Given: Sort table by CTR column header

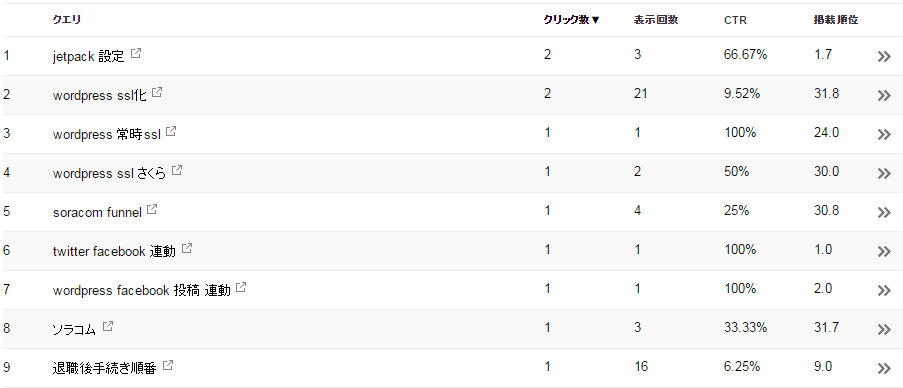Looking at the screenshot, I should point(735,20).
